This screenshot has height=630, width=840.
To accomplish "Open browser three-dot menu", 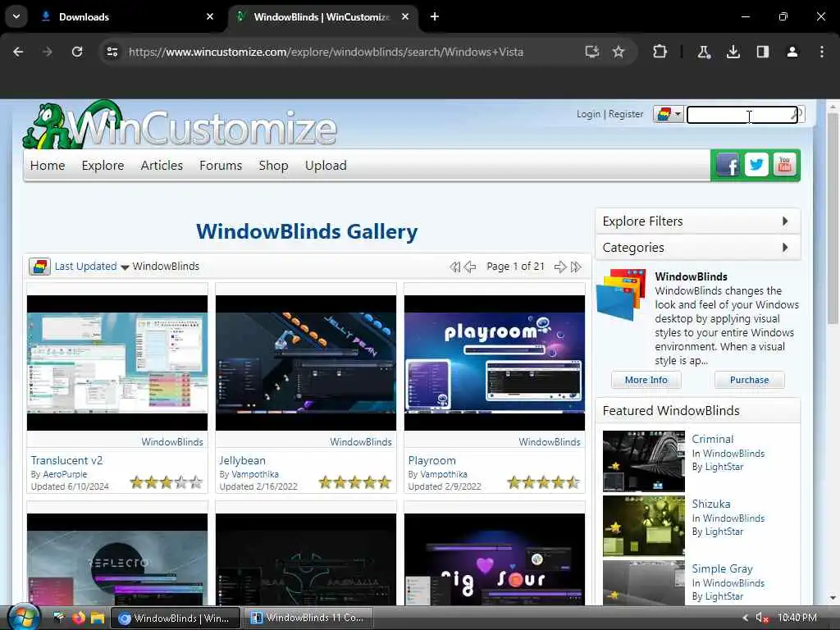I will [822, 52].
